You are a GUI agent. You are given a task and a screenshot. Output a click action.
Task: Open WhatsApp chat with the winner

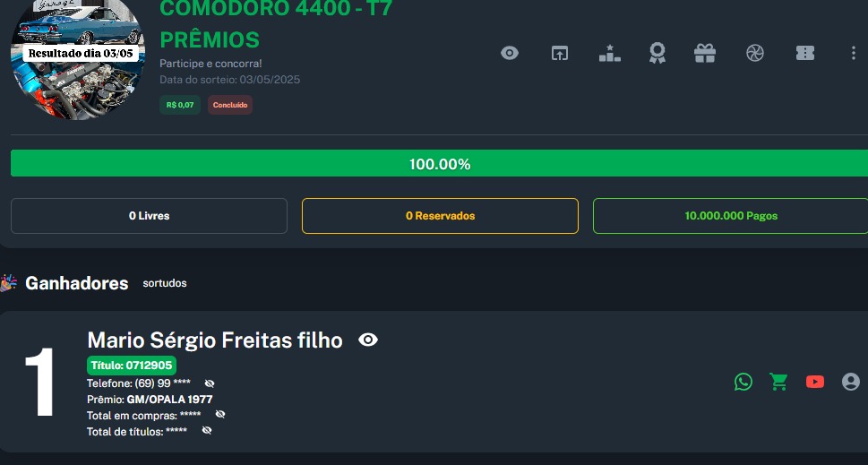click(743, 382)
